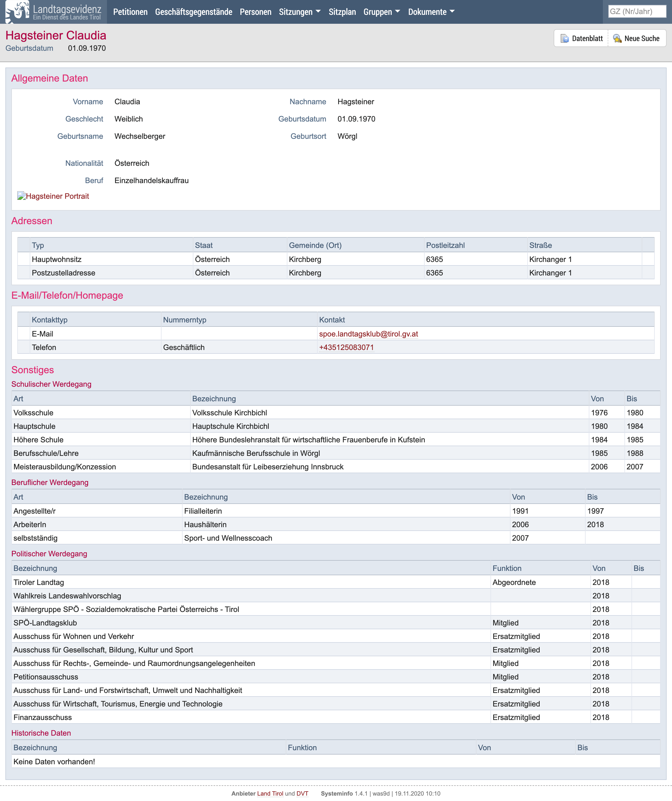Screen dimensions: 672x801
Task: Click the Allgemeine Daten heading
Action: click(x=50, y=78)
